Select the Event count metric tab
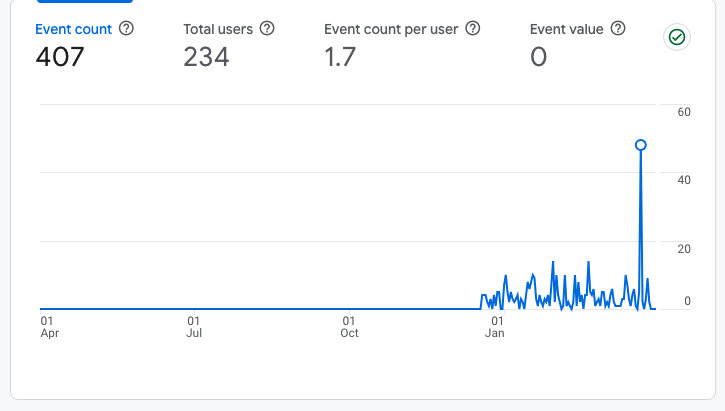The width and height of the screenshot is (725, 411). (x=74, y=29)
